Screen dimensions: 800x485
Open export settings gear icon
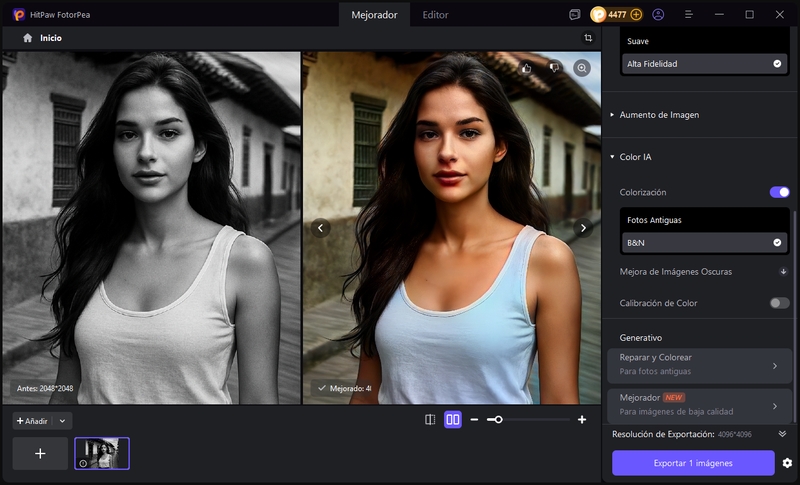click(x=787, y=463)
